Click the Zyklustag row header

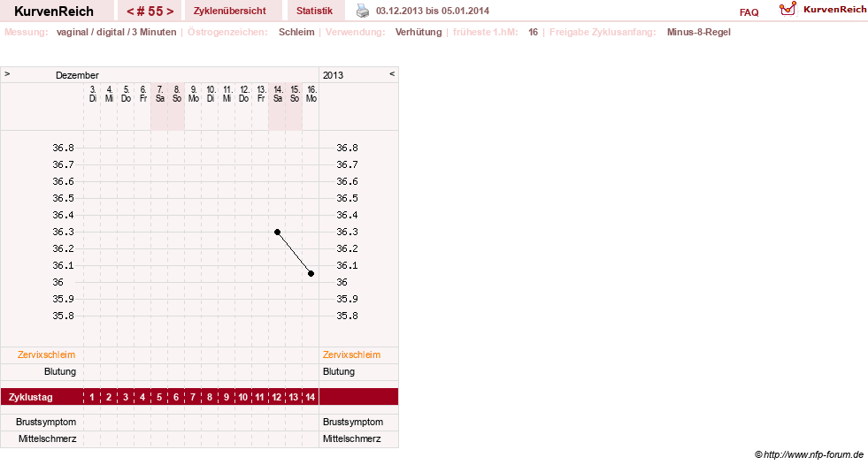click(30, 397)
